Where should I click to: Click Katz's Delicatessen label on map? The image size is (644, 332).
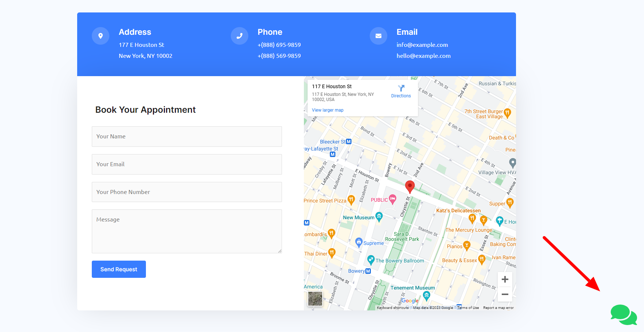pyautogui.click(x=459, y=210)
